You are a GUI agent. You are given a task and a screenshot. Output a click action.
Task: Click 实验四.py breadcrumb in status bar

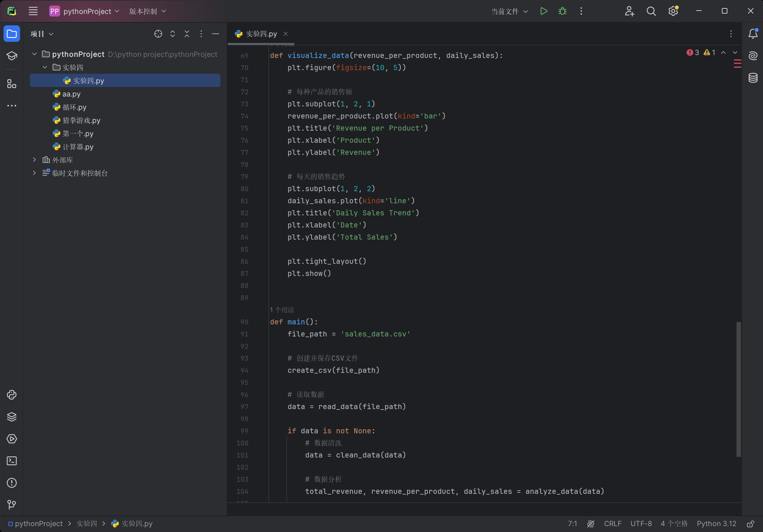tap(132, 524)
